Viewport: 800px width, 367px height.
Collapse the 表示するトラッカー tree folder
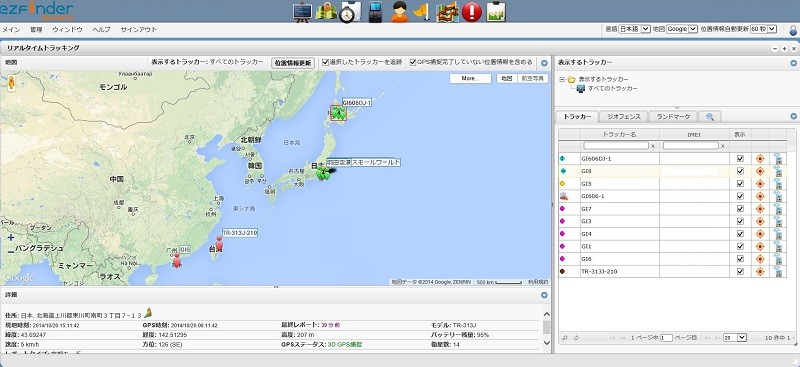562,80
